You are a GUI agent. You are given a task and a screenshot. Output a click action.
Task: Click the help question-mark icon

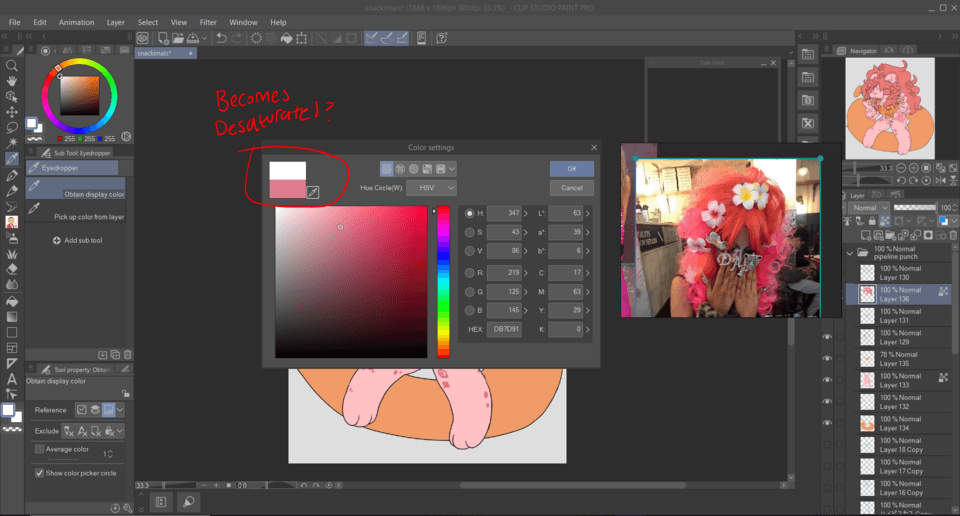pyautogui.click(x=441, y=38)
